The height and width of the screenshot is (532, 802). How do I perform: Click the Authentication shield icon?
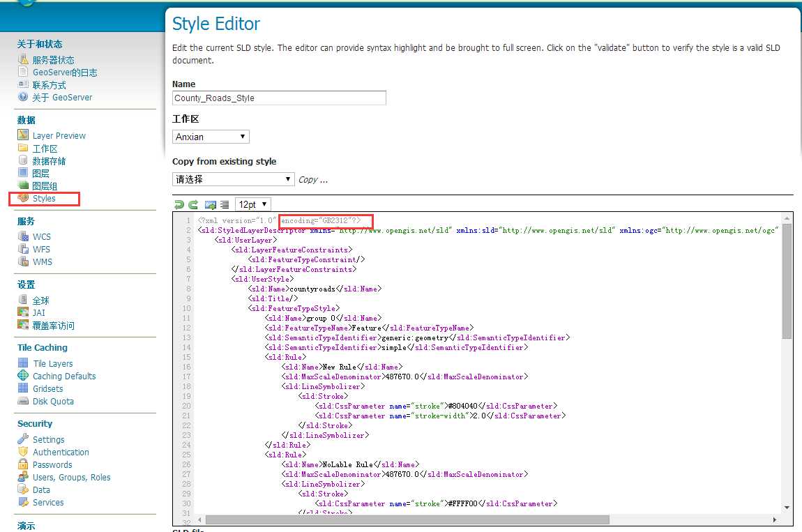[x=23, y=452]
